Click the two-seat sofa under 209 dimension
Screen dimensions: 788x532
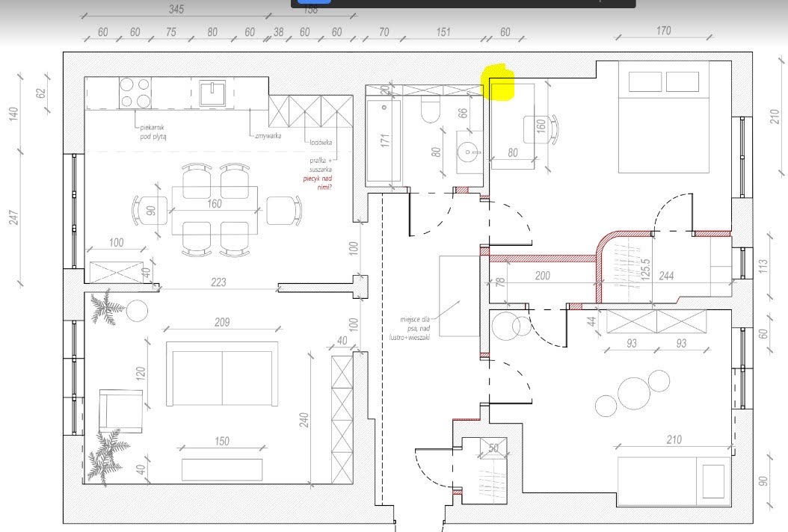point(222,374)
